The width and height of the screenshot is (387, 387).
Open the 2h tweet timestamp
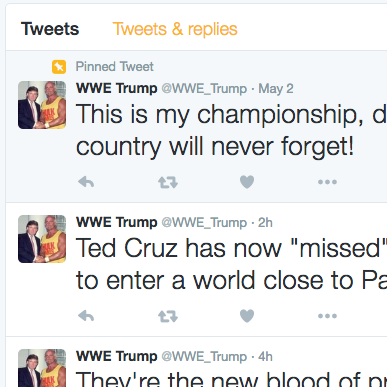click(x=265, y=223)
